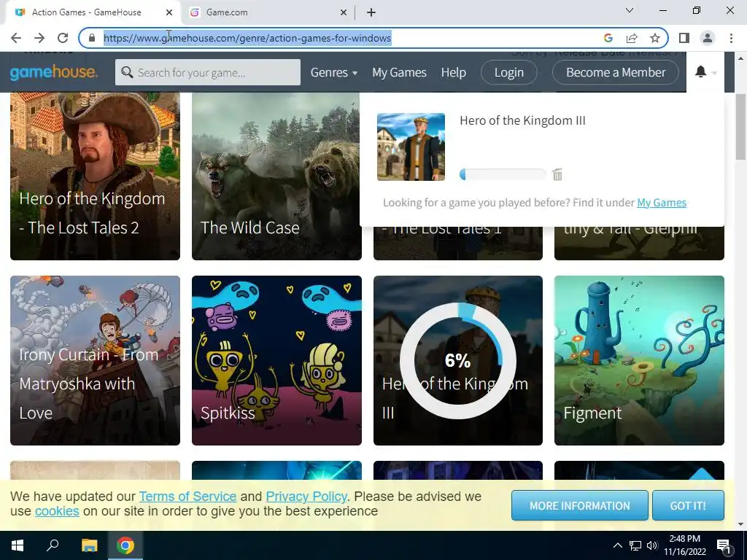Show hidden system tray icons
The height and width of the screenshot is (560, 747).
[x=617, y=545]
